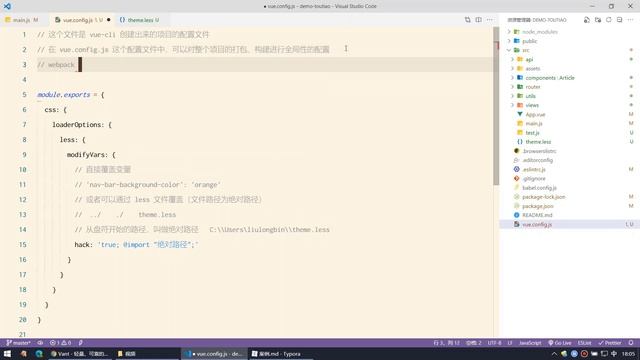The image size is (640, 360).
Task: Place cursor on module.exports line
Action: 71,95
